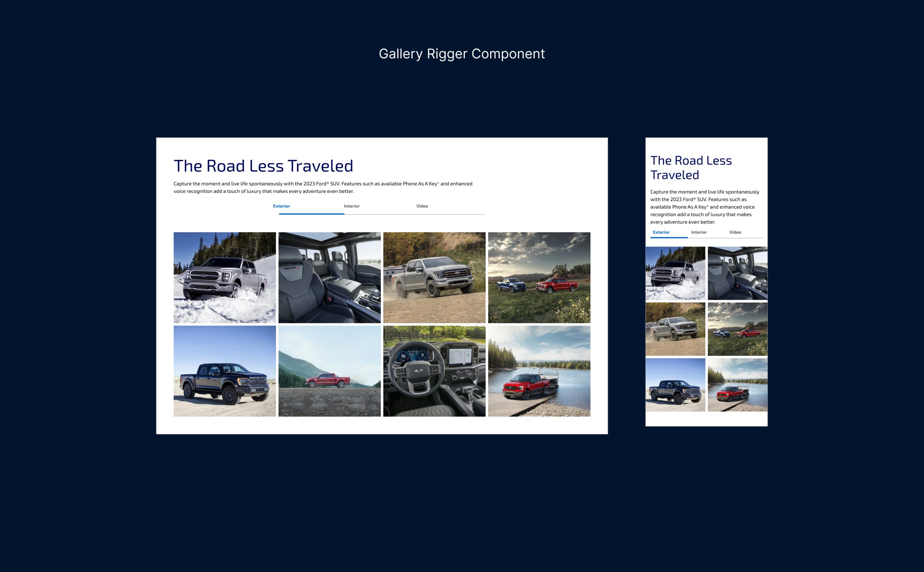Viewport: 924px width, 572px height.
Task: Select the dark blue Raptor on sand photo
Action: pos(225,371)
